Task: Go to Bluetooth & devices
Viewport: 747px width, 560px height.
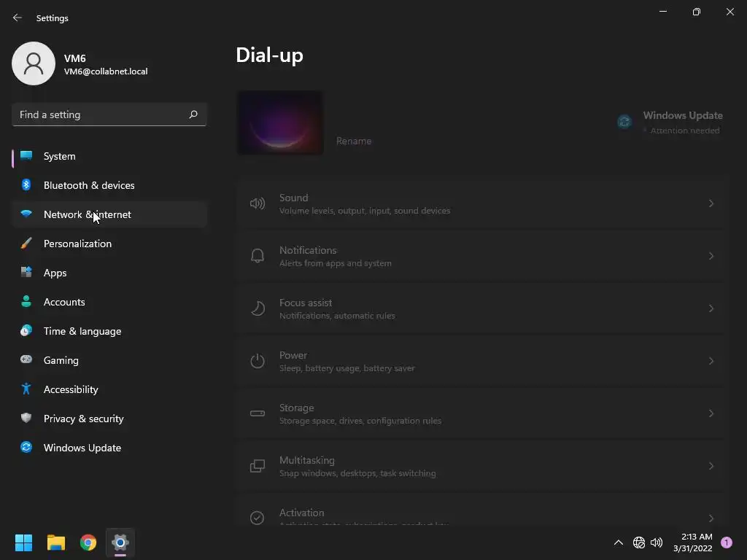Action: (109, 185)
